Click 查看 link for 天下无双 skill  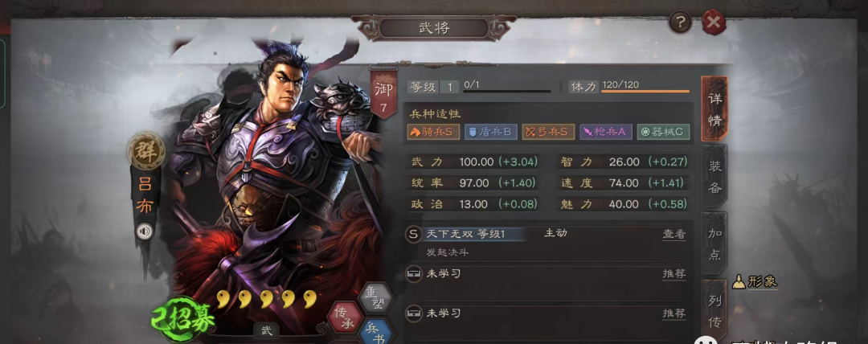pos(674,234)
